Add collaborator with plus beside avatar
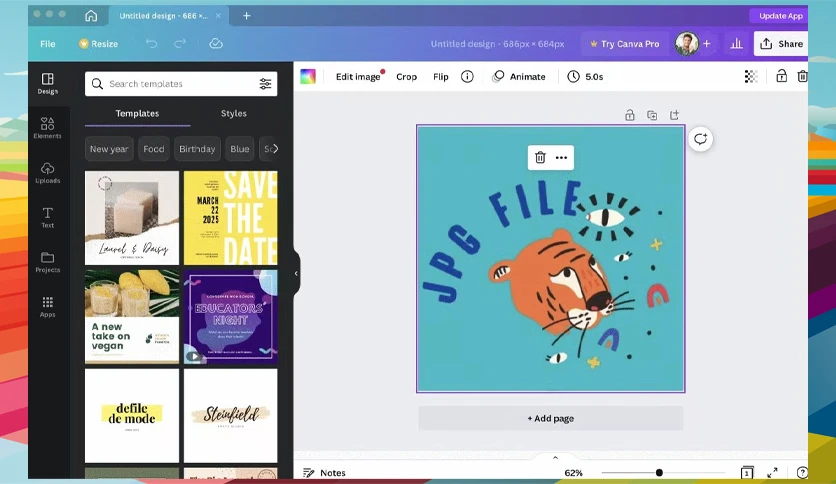 (x=707, y=44)
